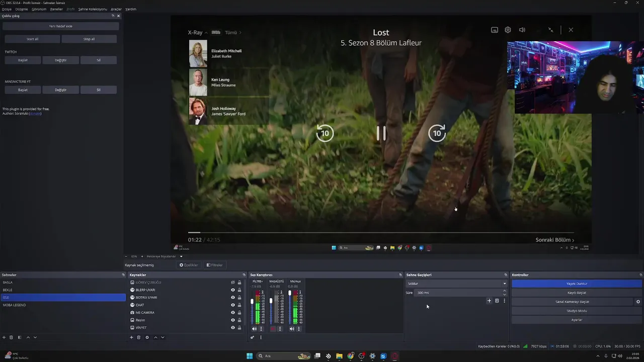Hide the Resim source
The image size is (644, 362).
click(x=233, y=320)
